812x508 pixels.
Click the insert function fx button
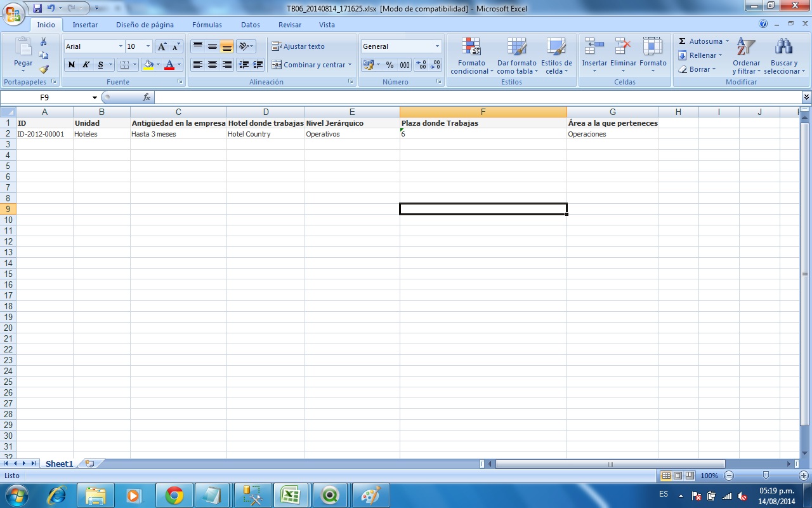tap(147, 97)
